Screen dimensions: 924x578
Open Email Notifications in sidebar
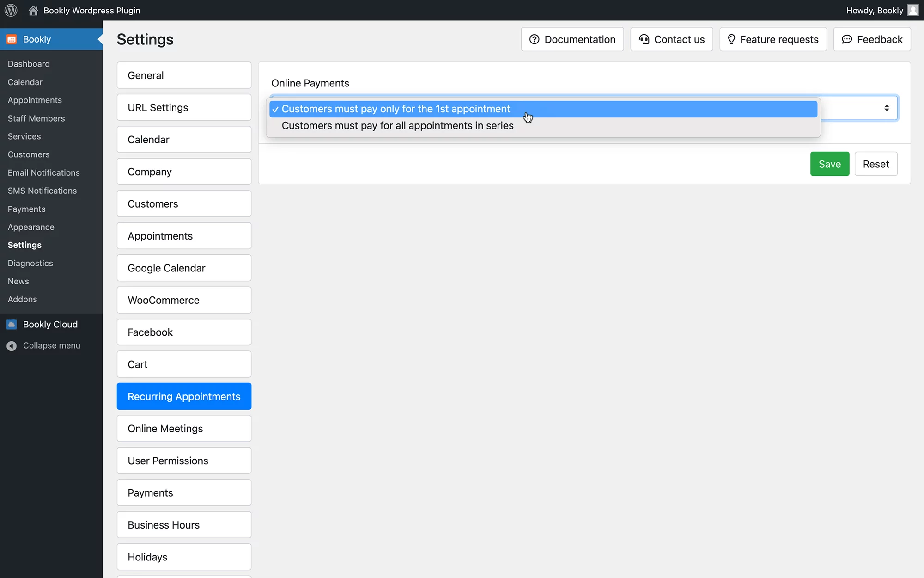(43, 172)
